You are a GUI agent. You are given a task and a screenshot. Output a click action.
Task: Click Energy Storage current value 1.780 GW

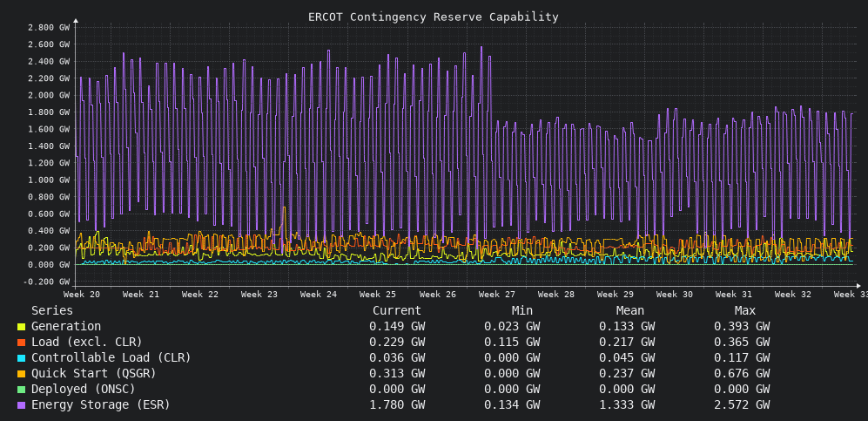tap(397, 404)
